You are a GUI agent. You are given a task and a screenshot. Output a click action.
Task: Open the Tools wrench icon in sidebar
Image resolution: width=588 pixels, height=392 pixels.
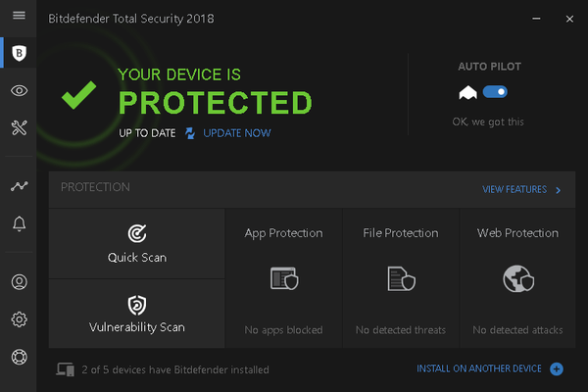click(x=19, y=127)
